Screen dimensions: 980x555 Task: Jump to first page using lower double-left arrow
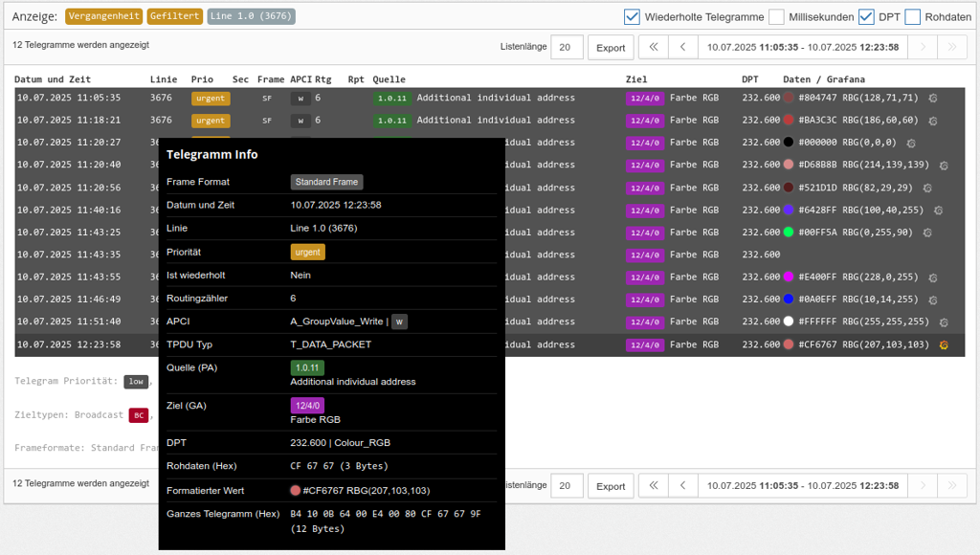653,486
